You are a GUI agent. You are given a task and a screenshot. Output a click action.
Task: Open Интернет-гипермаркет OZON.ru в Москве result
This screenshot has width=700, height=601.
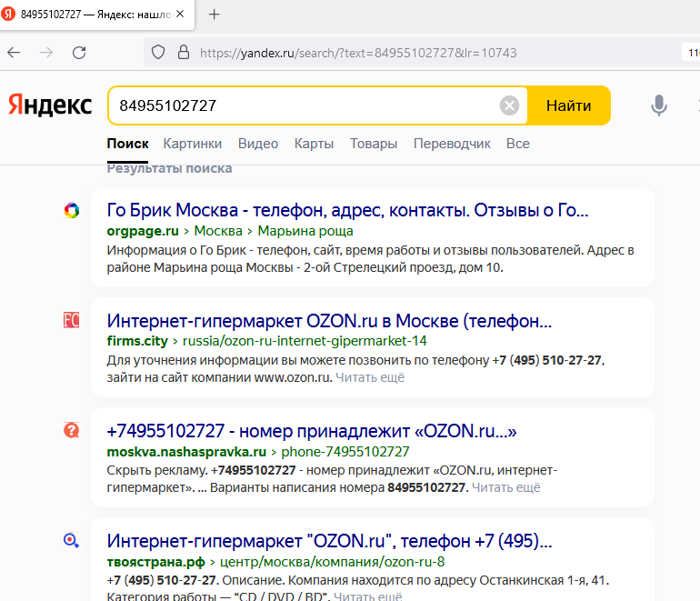point(329,321)
